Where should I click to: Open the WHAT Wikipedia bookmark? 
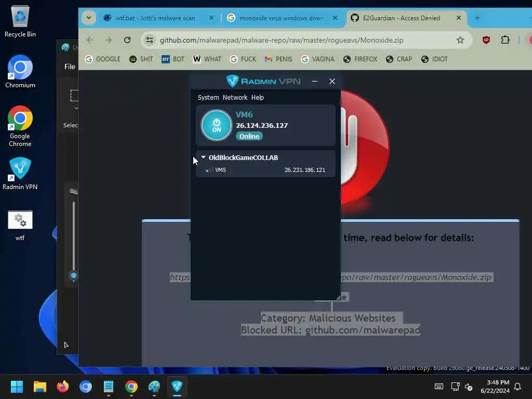pyautogui.click(x=207, y=59)
